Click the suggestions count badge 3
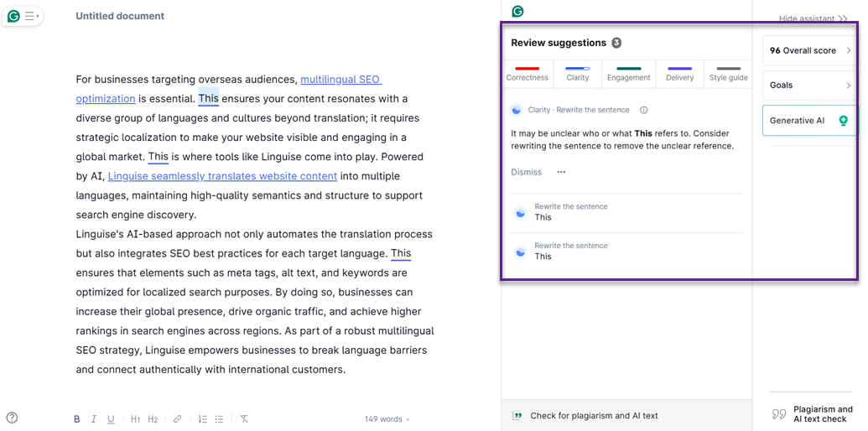This screenshot has height=431, width=868. tap(616, 43)
